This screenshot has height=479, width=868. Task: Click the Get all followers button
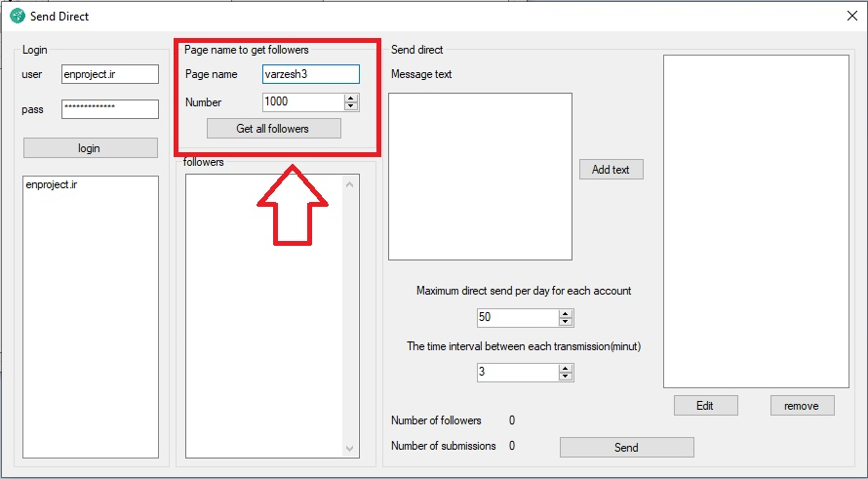273,129
